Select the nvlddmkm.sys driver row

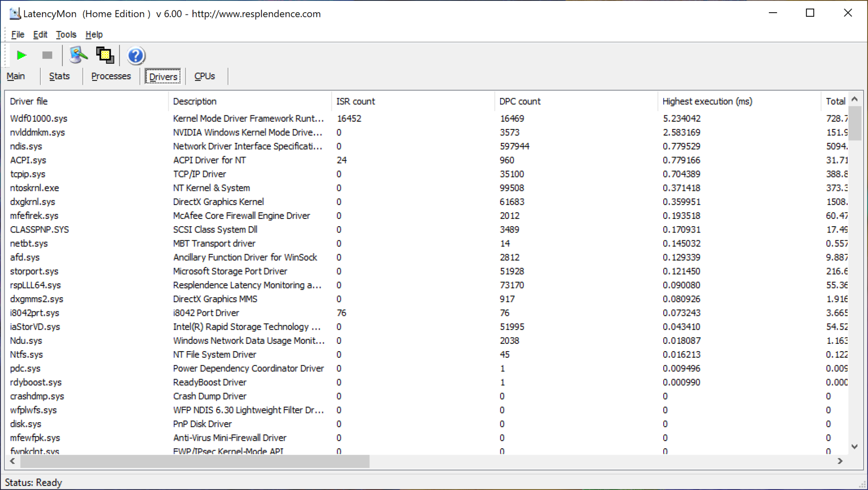point(38,132)
